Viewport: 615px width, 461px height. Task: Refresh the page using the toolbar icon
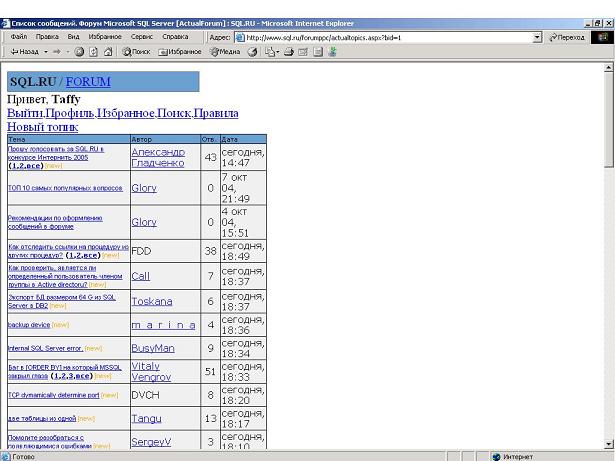92,51
